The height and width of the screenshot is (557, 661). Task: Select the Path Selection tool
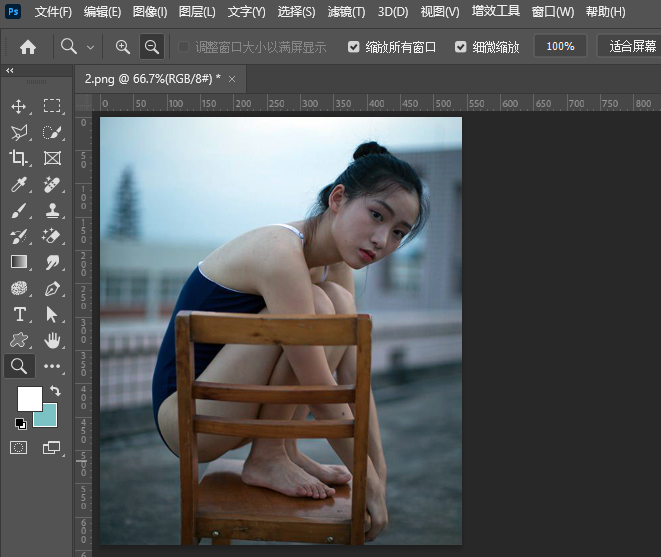click(52, 315)
